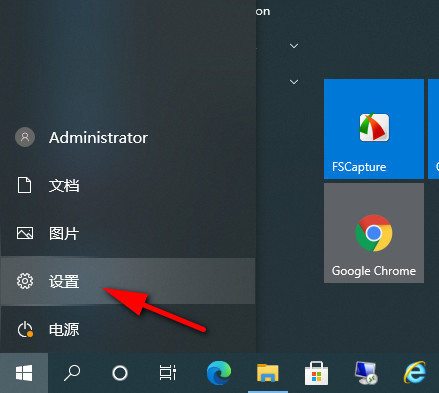Screen dimensions: 439x393
Task: Click the settings gear icon
Action: tap(25, 281)
